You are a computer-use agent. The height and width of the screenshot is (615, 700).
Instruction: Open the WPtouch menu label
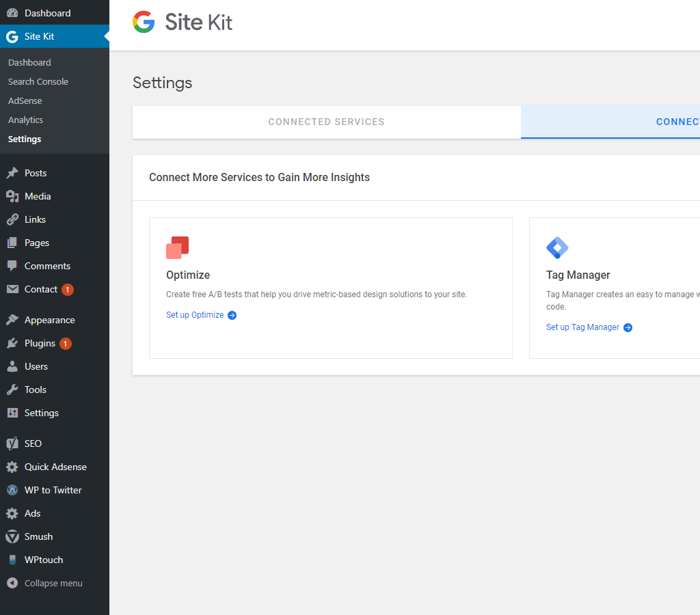(x=44, y=560)
